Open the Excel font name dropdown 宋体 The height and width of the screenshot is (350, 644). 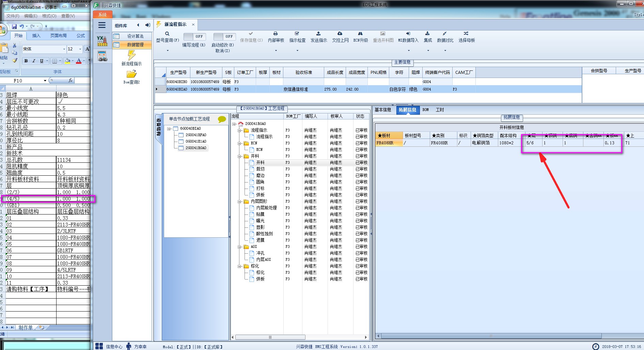[x=64, y=49]
